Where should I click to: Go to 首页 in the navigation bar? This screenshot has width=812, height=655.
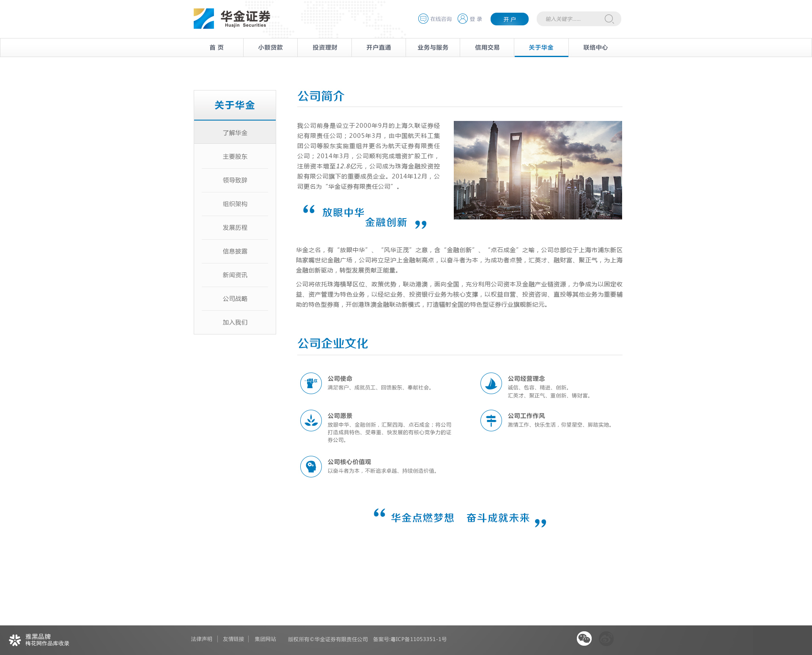tap(217, 47)
